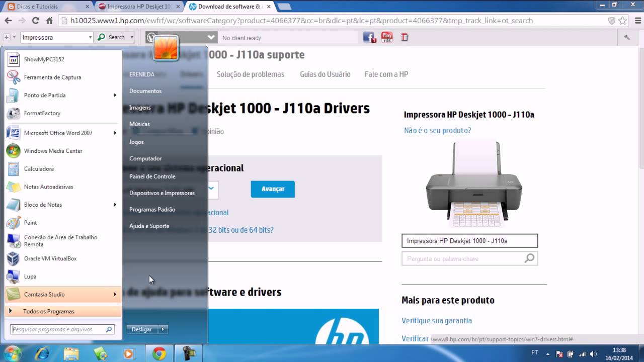Go to the Chrome home page

49,21
